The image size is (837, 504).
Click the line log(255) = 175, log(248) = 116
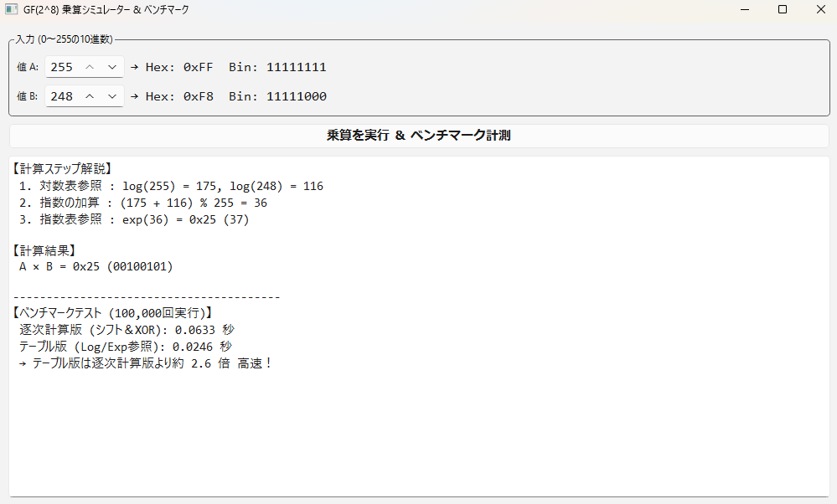tap(172, 186)
